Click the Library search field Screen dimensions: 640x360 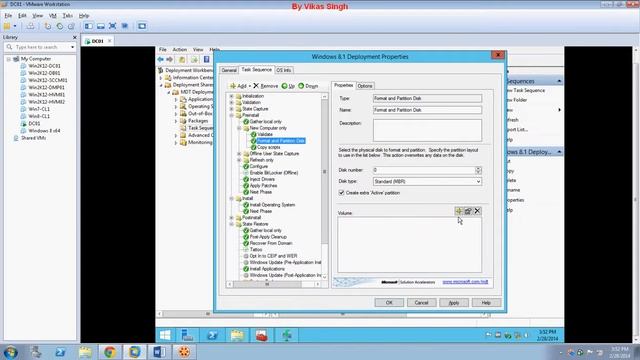(41, 47)
